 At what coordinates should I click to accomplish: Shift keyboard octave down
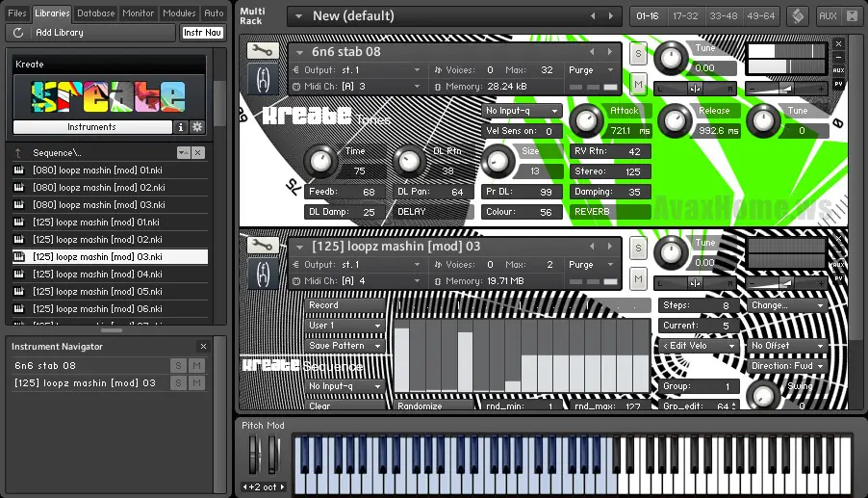(x=245, y=486)
